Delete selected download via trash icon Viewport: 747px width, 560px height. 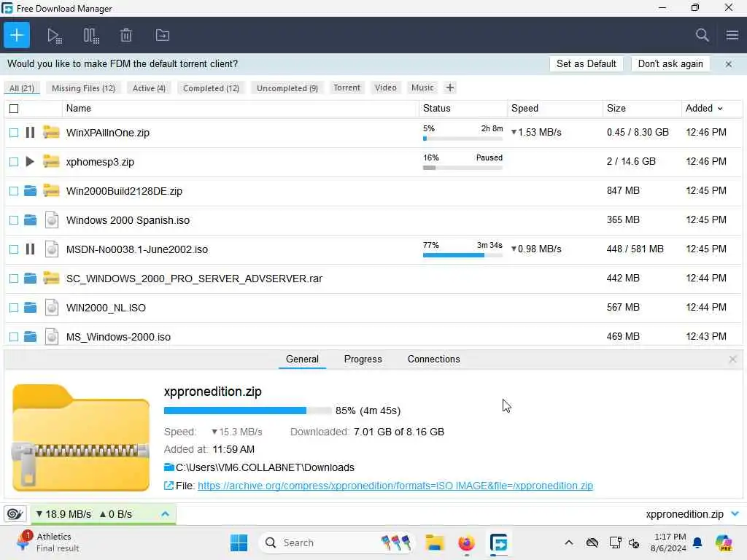pyautogui.click(x=126, y=35)
